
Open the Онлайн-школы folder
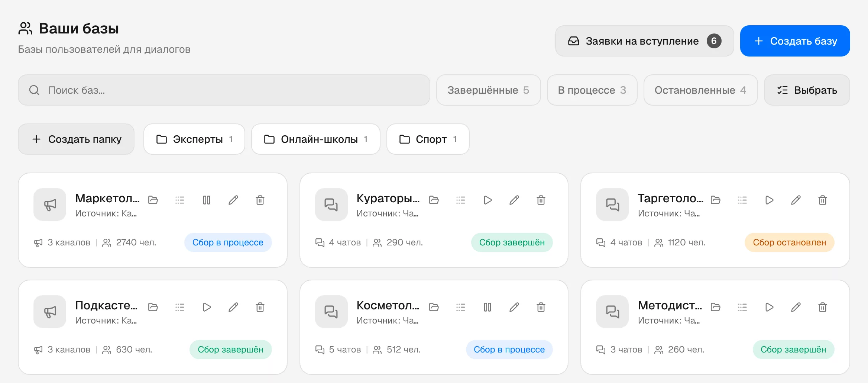(x=316, y=139)
